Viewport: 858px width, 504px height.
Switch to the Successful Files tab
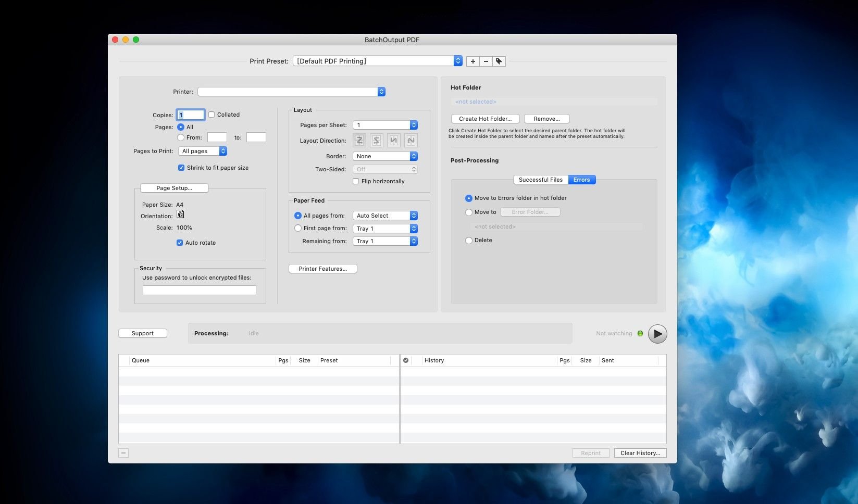point(541,180)
